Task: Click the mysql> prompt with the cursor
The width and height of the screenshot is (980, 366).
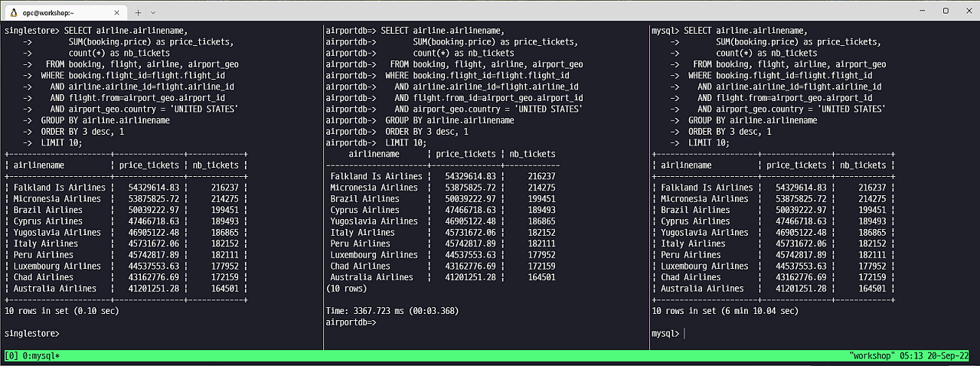Action: pyautogui.click(x=667, y=334)
